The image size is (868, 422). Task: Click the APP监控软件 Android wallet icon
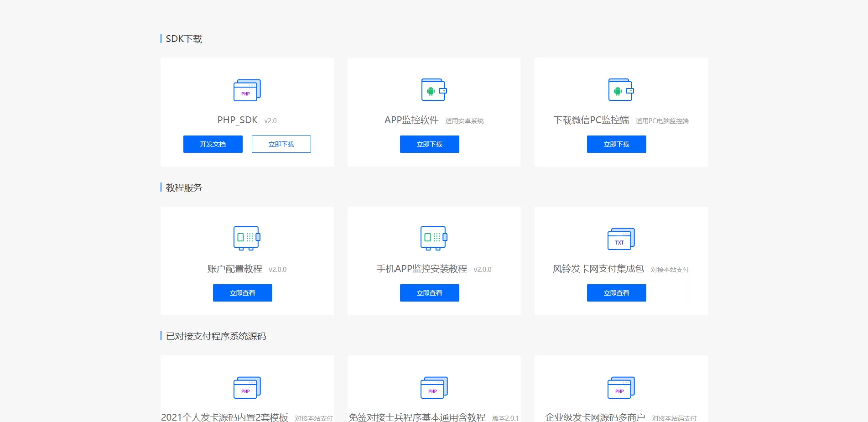point(434,90)
